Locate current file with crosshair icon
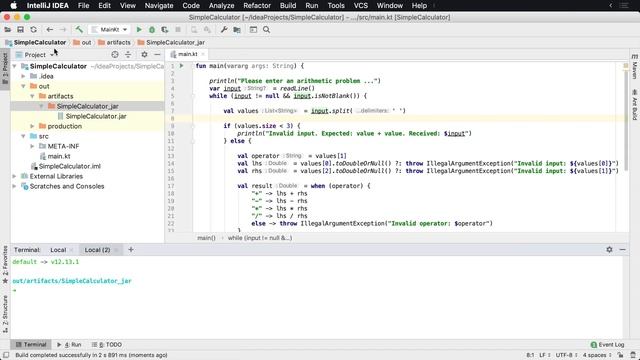Image resolution: width=640 pixels, height=360 pixels. coord(115,55)
